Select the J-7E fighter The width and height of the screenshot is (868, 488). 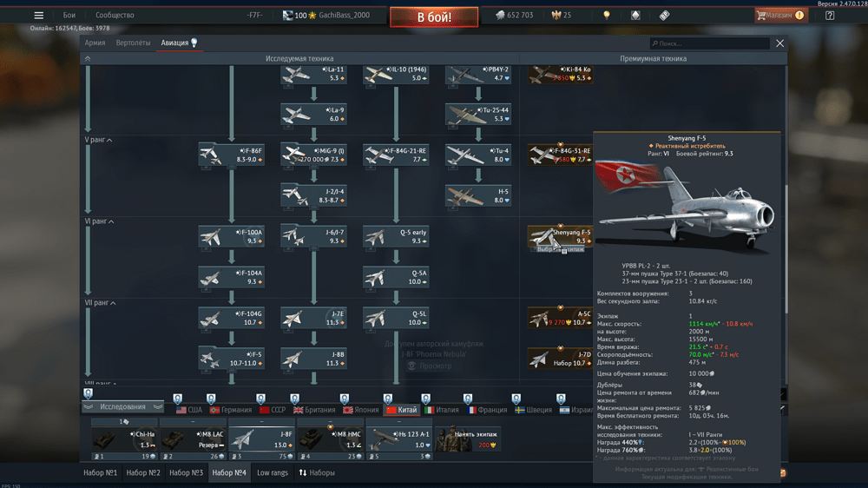[x=313, y=318]
